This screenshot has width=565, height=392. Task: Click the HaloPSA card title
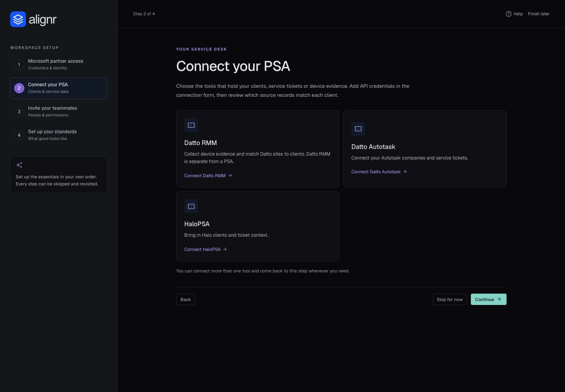tap(197, 224)
